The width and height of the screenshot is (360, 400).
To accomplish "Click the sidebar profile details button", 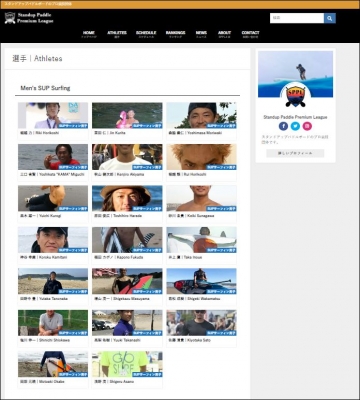I will click(x=295, y=153).
